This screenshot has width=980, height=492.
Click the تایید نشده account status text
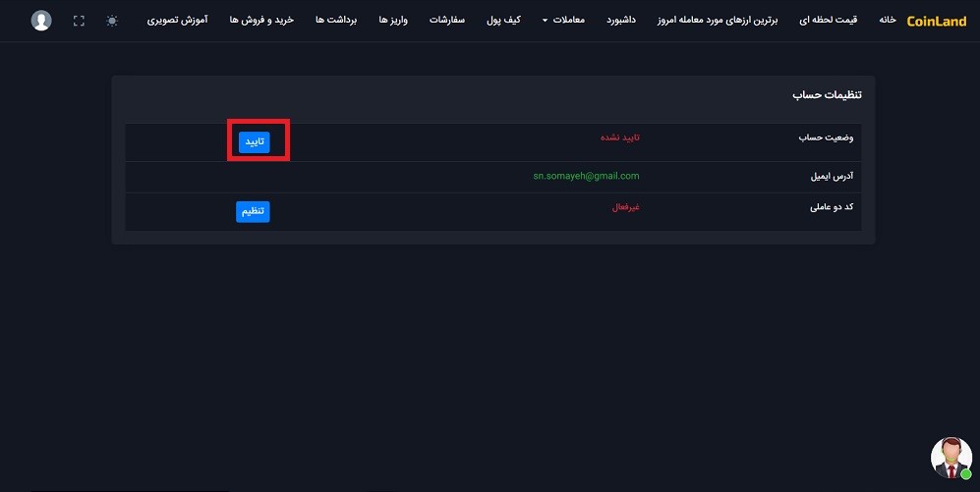pyautogui.click(x=620, y=137)
